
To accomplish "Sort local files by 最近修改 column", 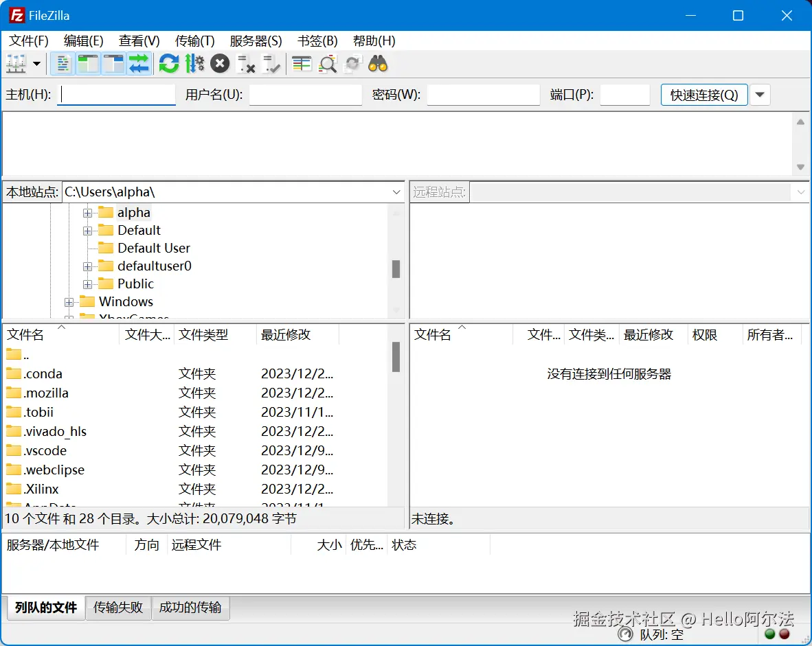I will click(x=297, y=334).
